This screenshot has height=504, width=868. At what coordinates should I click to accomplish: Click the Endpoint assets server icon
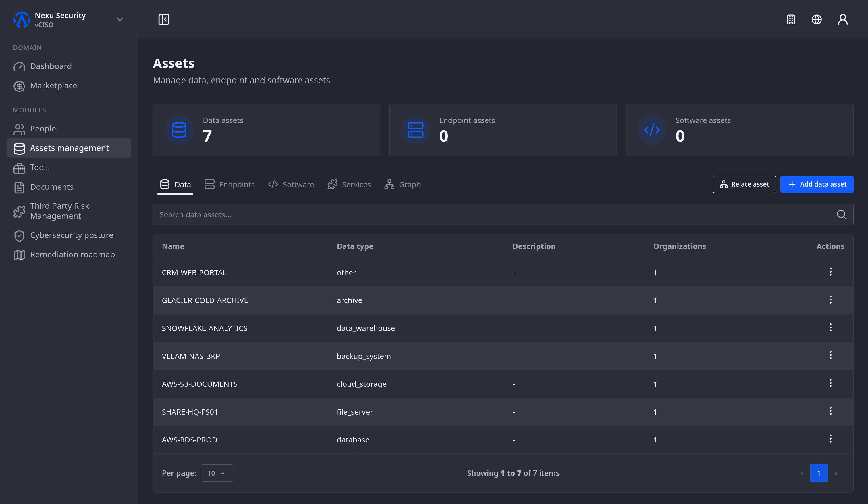(x=415, y=130)
